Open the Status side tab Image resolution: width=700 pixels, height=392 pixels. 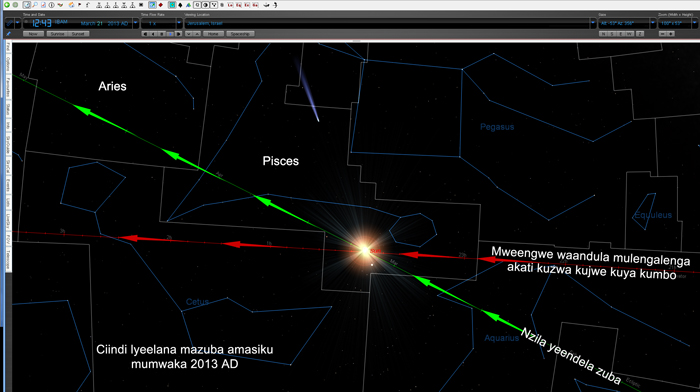(8, 110)
